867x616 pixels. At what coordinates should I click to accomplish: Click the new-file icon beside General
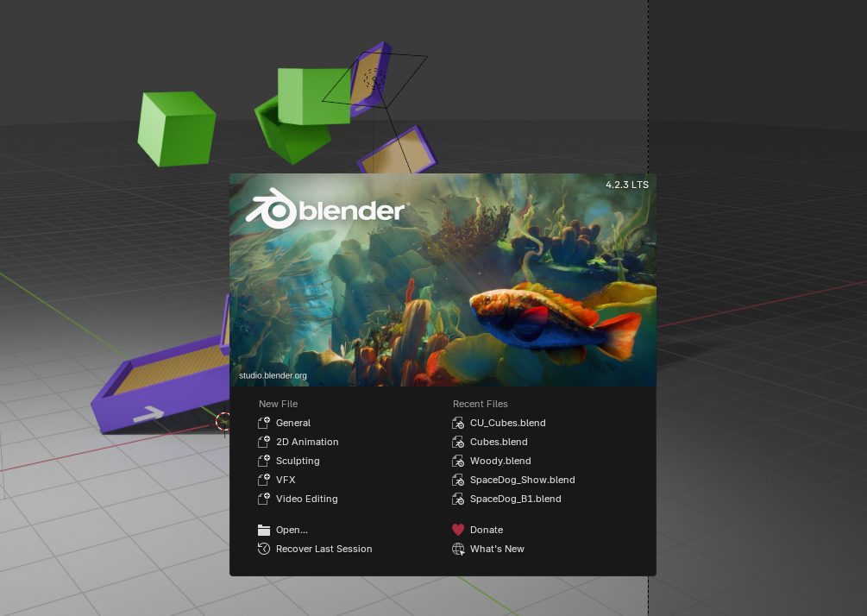(x=264, y=423)
